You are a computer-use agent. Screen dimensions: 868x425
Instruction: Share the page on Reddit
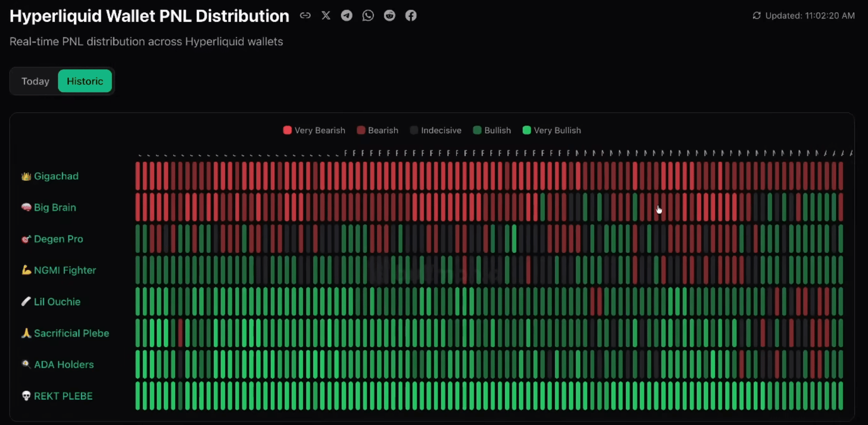(390, 16)
